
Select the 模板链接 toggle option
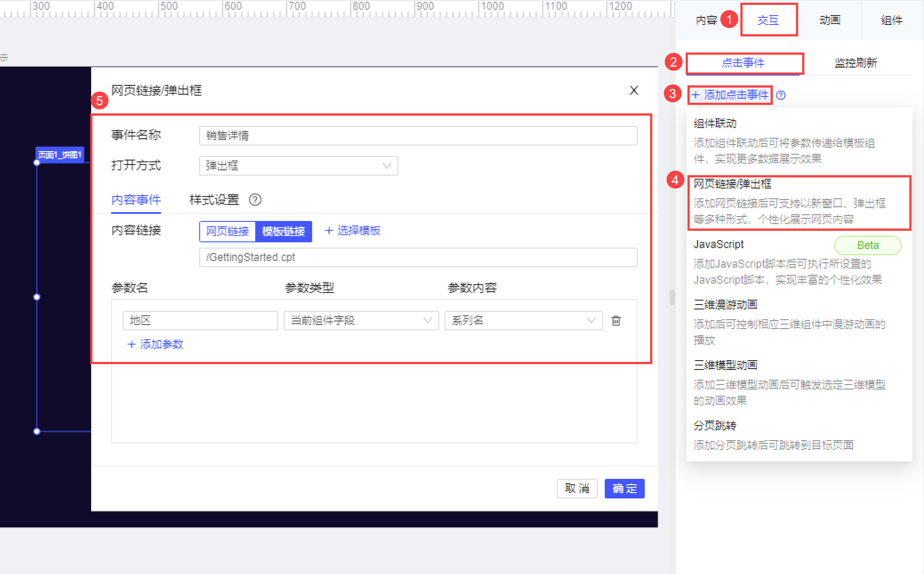(284, 232)
